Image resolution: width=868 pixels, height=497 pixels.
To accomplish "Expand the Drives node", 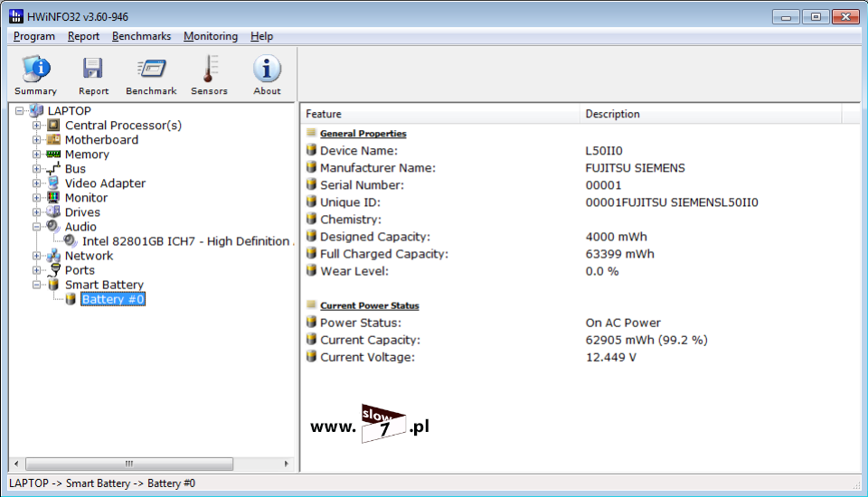I will coord(36,212).
